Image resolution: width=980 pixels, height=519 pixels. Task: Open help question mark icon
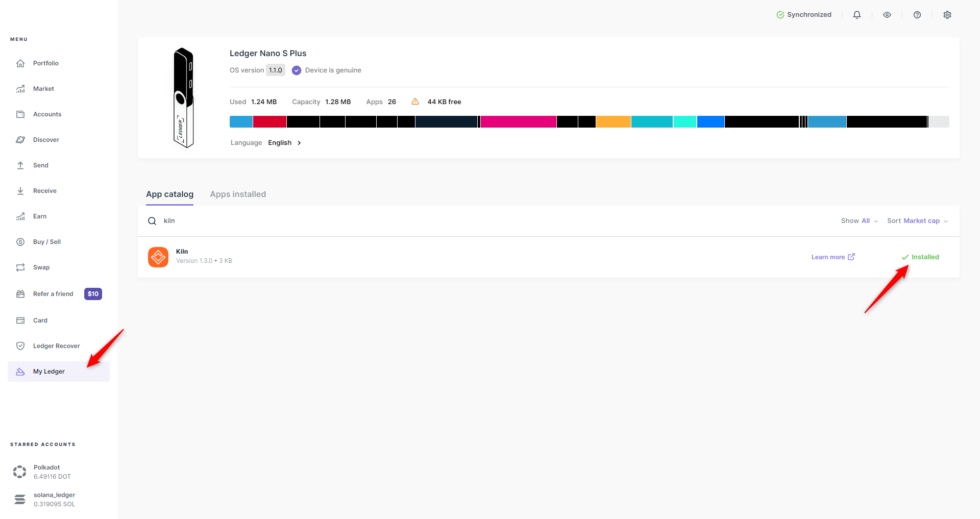(917, 15)
